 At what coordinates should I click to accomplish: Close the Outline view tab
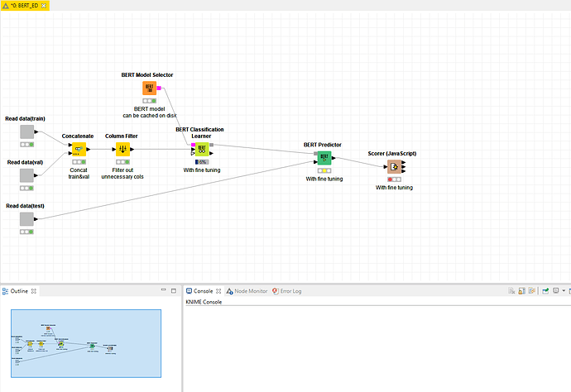(34, 291)
